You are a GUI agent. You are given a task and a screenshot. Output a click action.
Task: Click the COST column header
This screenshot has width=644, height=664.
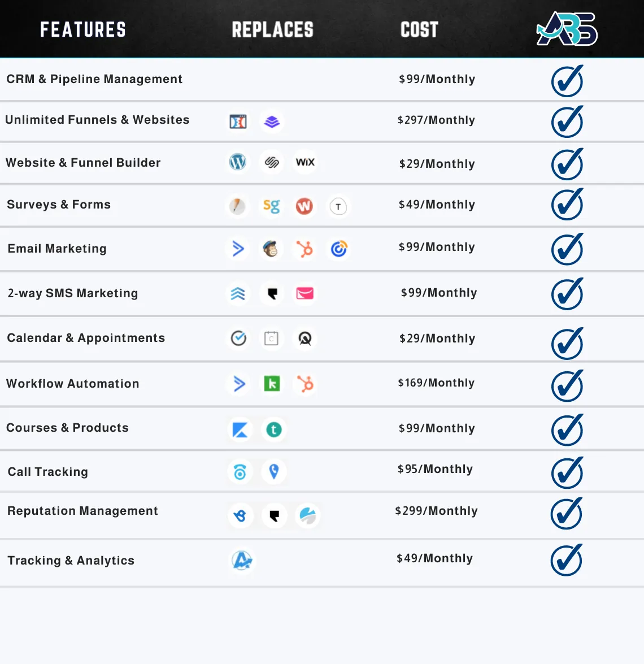419,29
